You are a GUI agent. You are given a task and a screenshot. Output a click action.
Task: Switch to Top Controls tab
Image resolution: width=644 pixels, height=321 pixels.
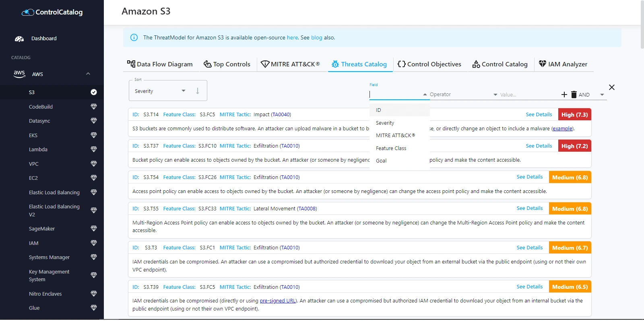[x=227, y=64]
